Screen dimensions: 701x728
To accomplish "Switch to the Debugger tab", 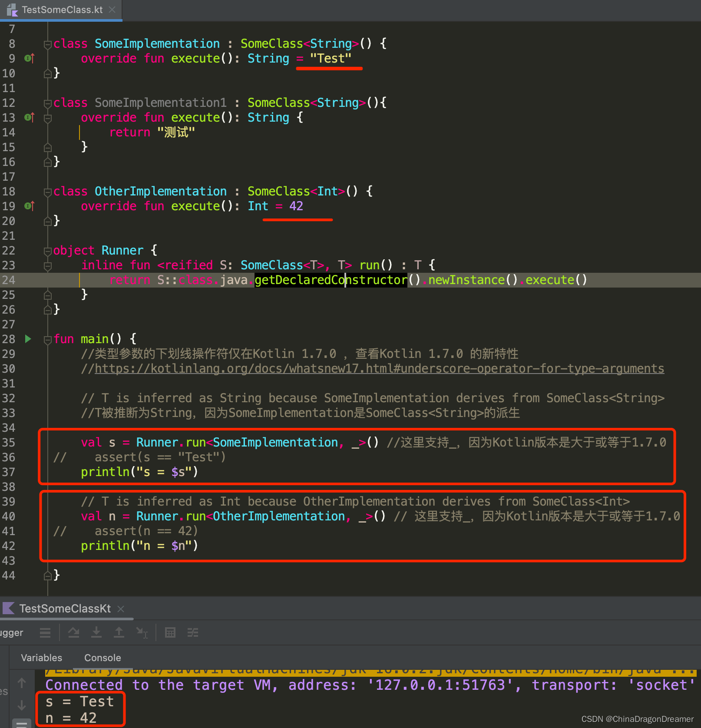I will [11, 633].
